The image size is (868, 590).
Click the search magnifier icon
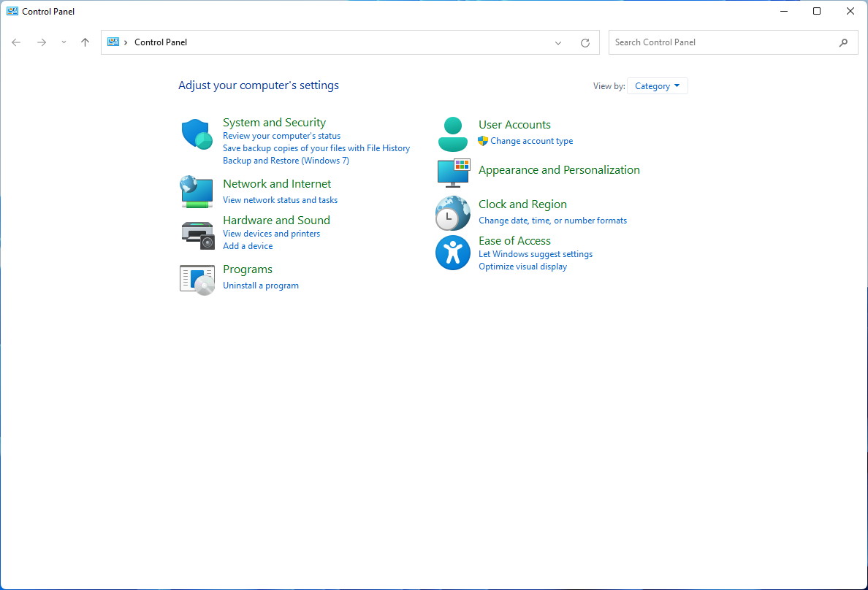coord(843,42)
